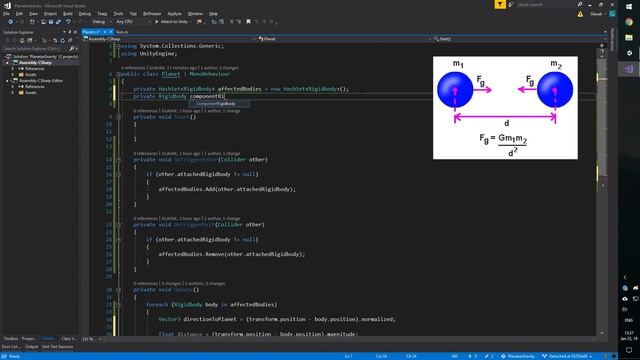This screenshot has width=640, height=360.
Task: Click the PlanetaryGravity repository status item
Action: coord(518,356)
